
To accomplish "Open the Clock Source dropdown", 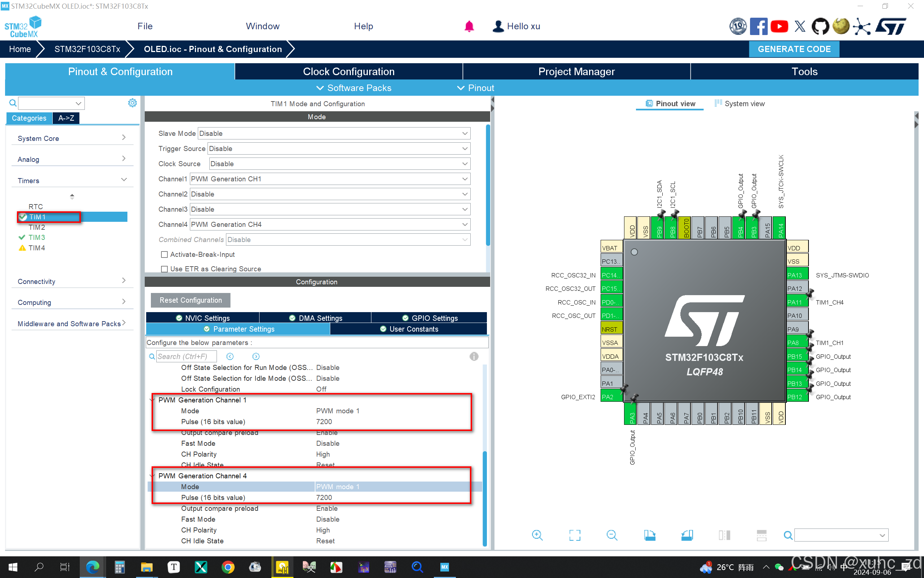I will coord(340,164).
